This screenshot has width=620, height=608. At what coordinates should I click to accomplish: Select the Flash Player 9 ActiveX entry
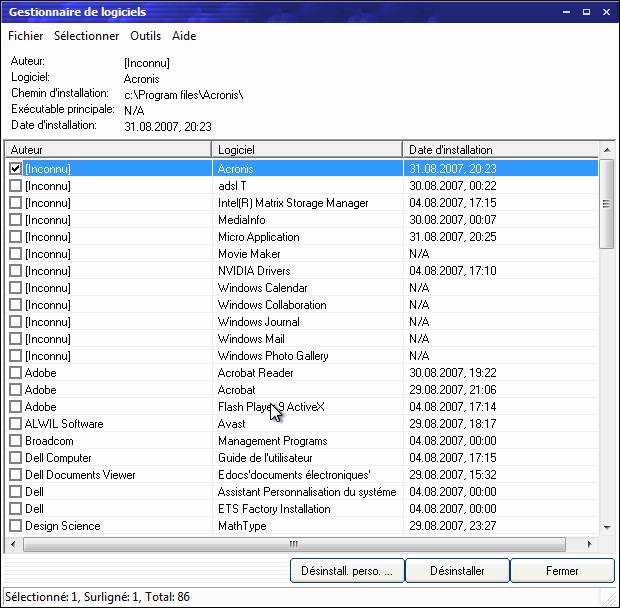point(271,407)
